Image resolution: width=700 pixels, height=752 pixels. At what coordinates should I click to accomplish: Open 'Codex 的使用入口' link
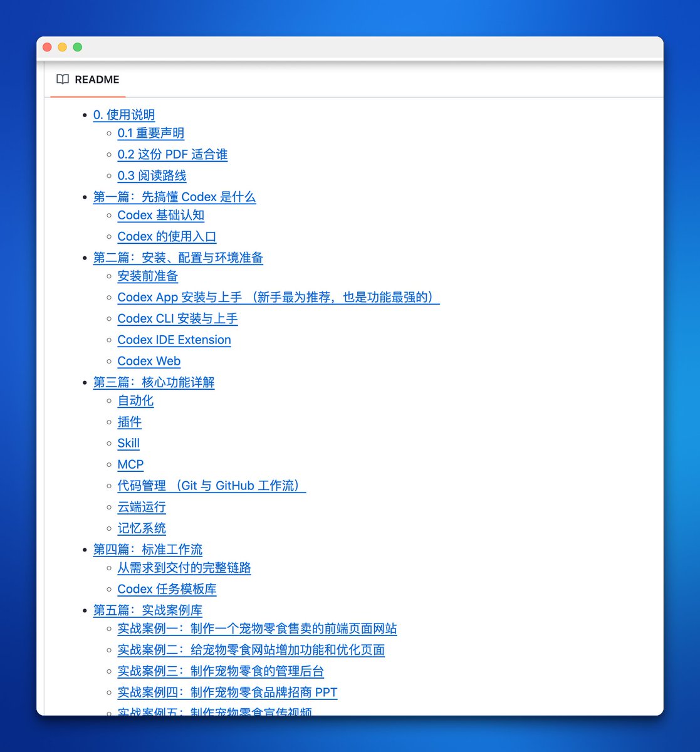(167, 236)
